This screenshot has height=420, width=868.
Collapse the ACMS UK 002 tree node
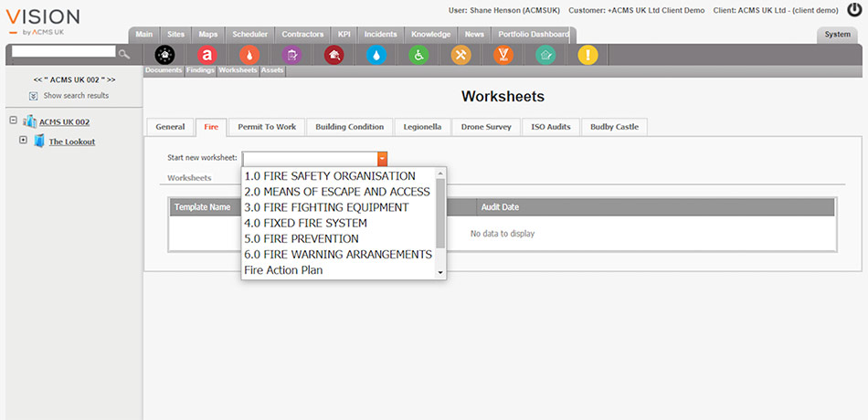(14, 120)
